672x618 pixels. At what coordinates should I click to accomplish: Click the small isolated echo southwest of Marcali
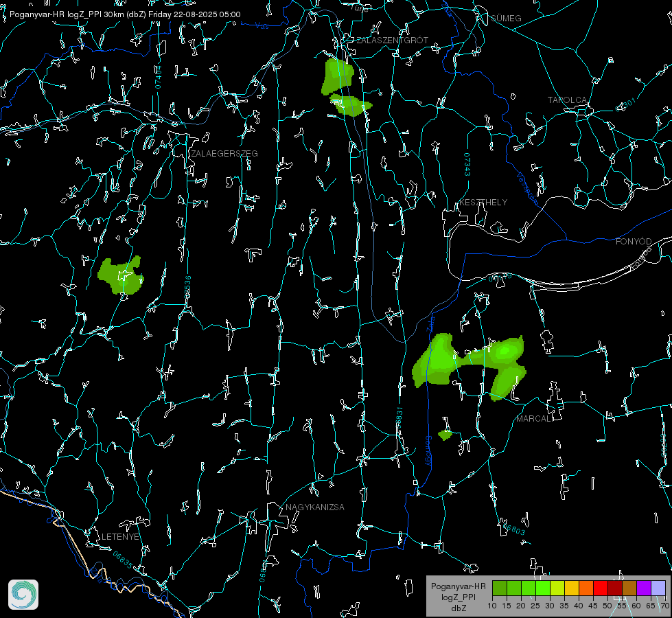pyautogui.click(x=445, y=435)
